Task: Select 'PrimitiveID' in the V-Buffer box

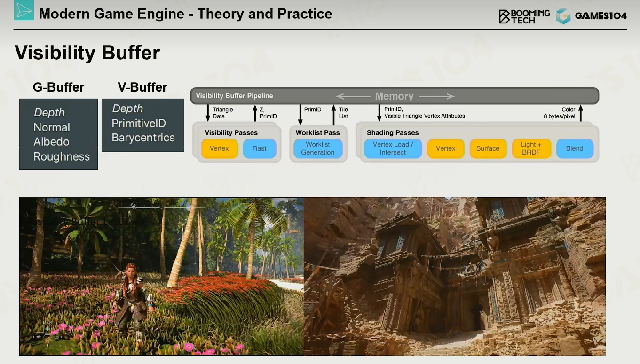Action: [139, 123]
